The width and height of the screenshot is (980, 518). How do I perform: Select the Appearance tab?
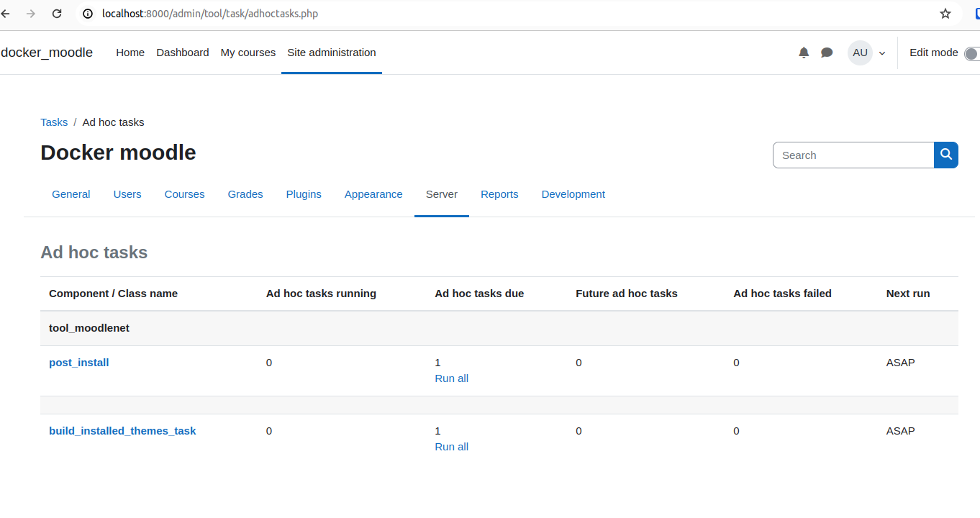coord(373,194)
